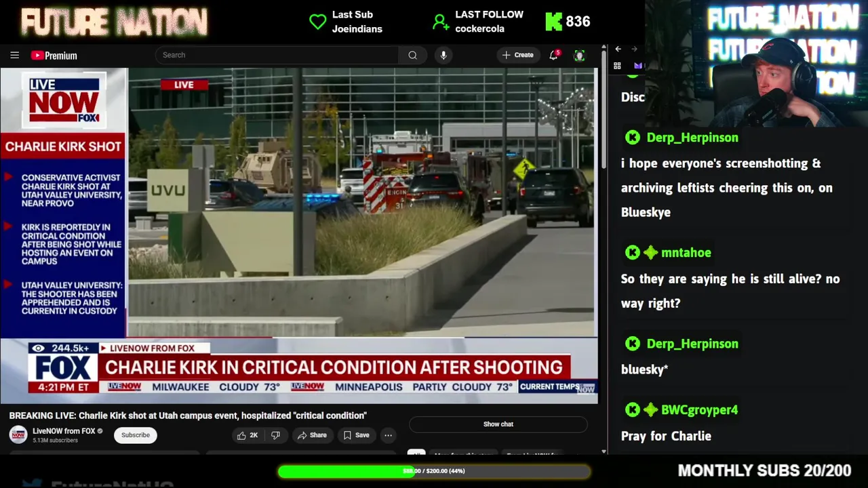Click the Kick badge beside BWCgroyper4
The width and height of the screenshot is (868, 488).
point(633,410)
